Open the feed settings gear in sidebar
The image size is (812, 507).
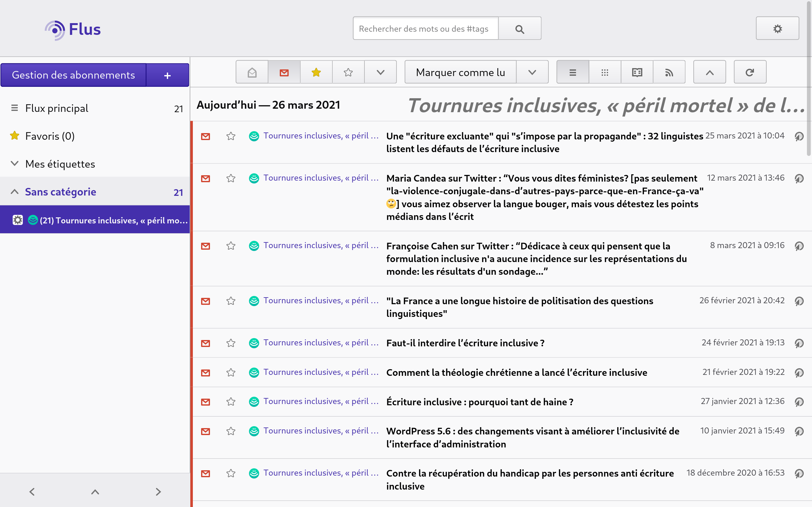click(x=17, y=220)
